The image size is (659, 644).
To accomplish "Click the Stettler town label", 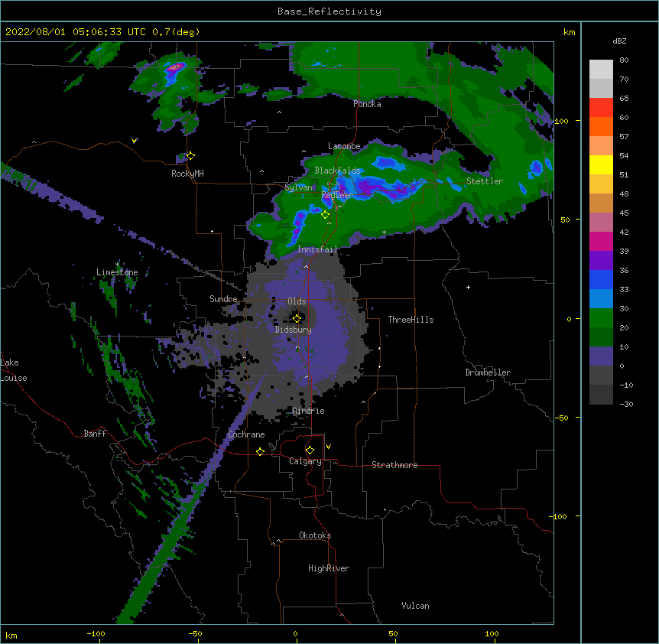I will click(485, 181).
